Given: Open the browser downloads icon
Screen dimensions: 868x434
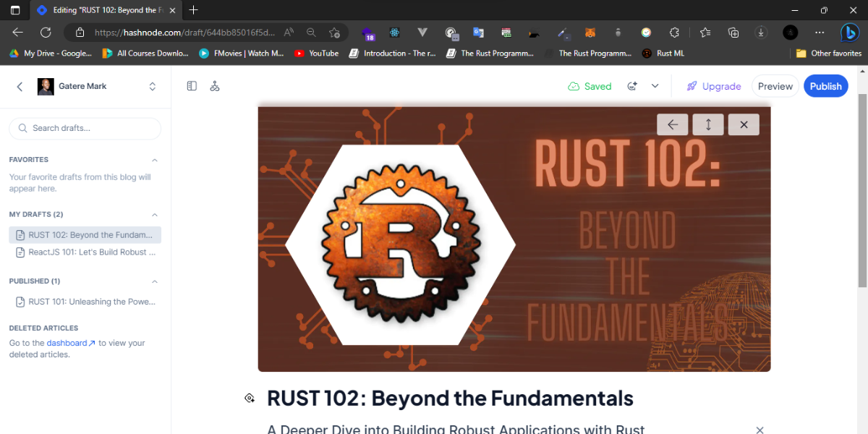Looking at the screenshot, I should pyautogui.click(x=761, y=33).
